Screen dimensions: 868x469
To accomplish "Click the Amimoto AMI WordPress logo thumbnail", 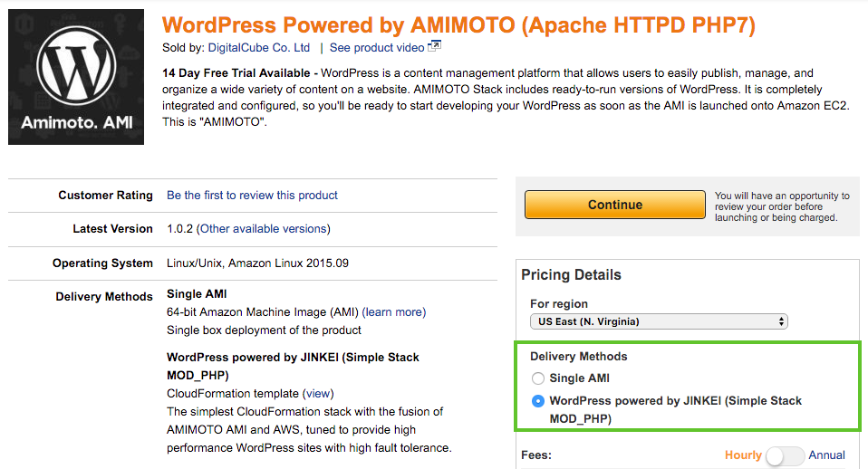I will tap(76, 77).
